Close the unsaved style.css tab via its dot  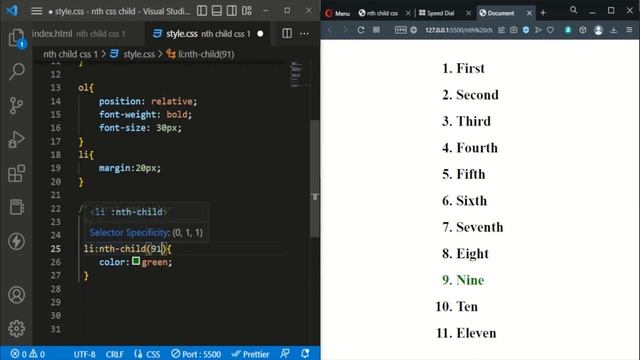click(260, 33)
